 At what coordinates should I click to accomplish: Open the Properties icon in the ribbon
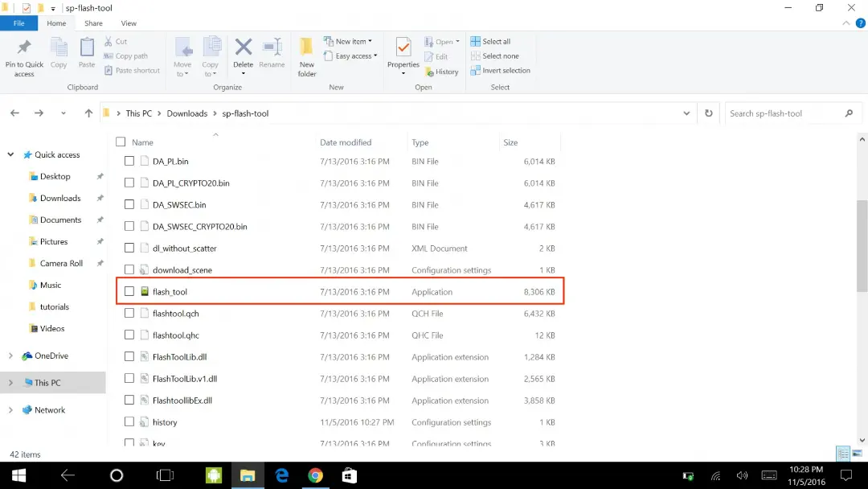[403, 48]
